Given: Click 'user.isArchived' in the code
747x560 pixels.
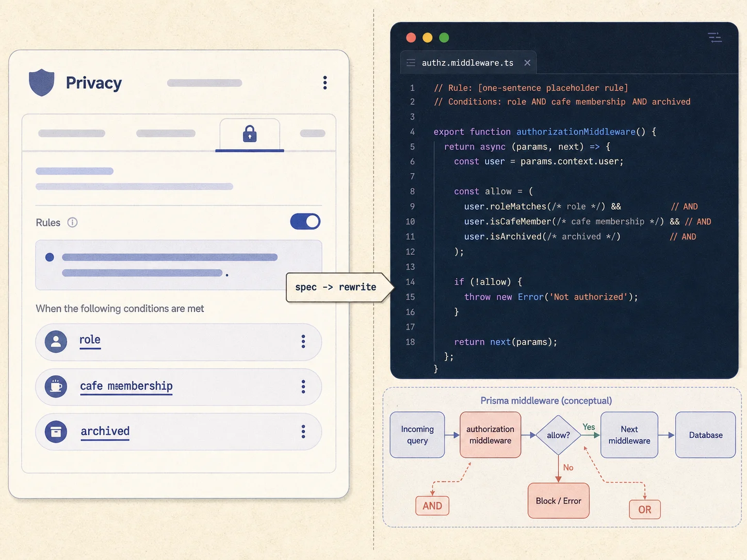Looking at the screenshot, I should [503, 236].
